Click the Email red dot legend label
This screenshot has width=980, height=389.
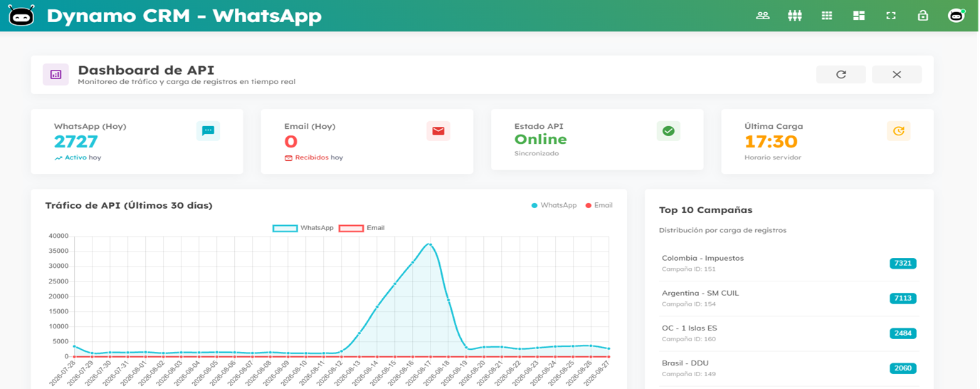point(599,205)
